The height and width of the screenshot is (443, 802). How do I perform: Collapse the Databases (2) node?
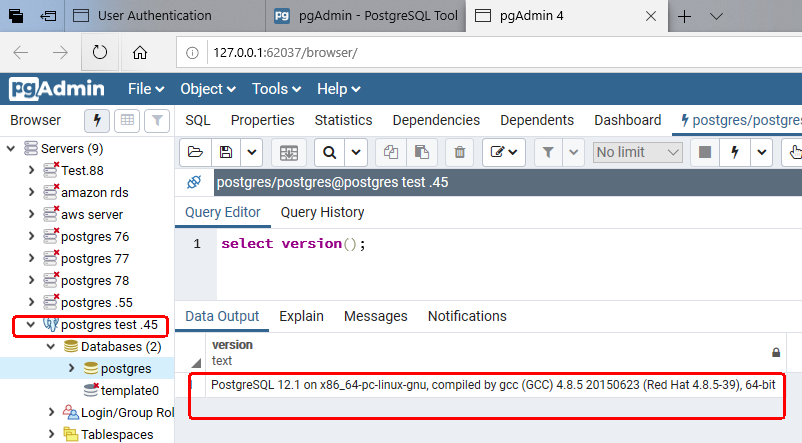51,347
